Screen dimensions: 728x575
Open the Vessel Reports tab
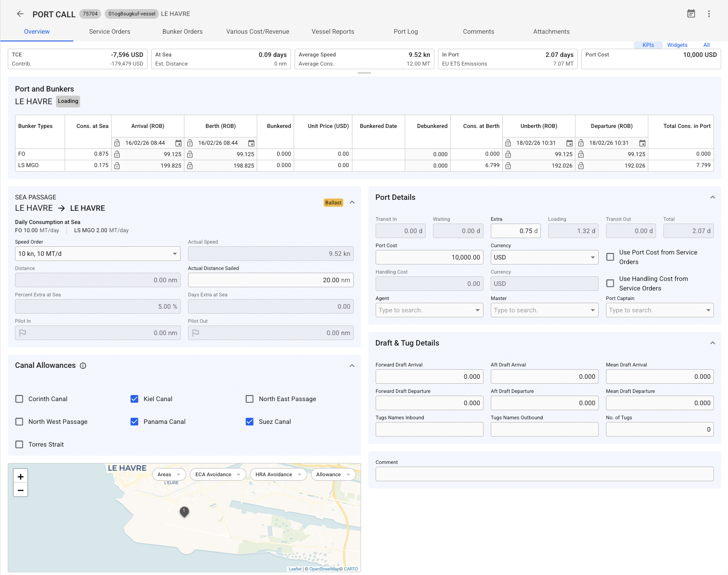click(332, 31)
